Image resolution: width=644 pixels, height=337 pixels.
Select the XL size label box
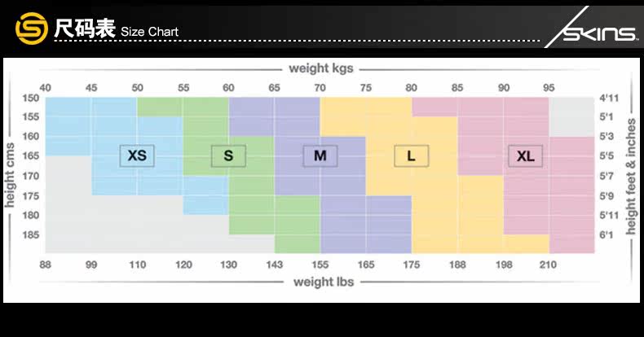pyautogui.click(x=525, y=155)
